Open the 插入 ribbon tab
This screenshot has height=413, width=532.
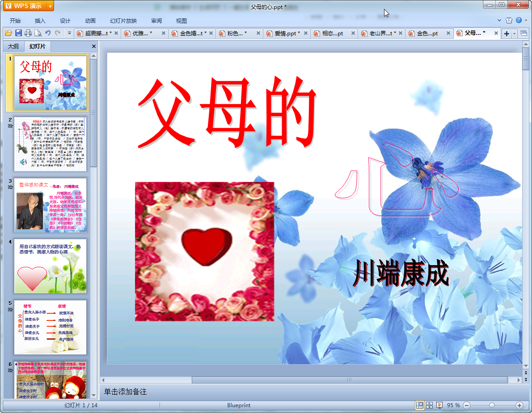pyautogui.click(x=40, y=21)
